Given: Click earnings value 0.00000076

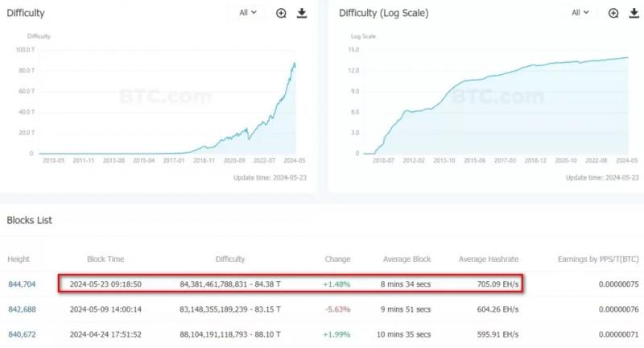Looking at the screenshot, I should (618, 309).
